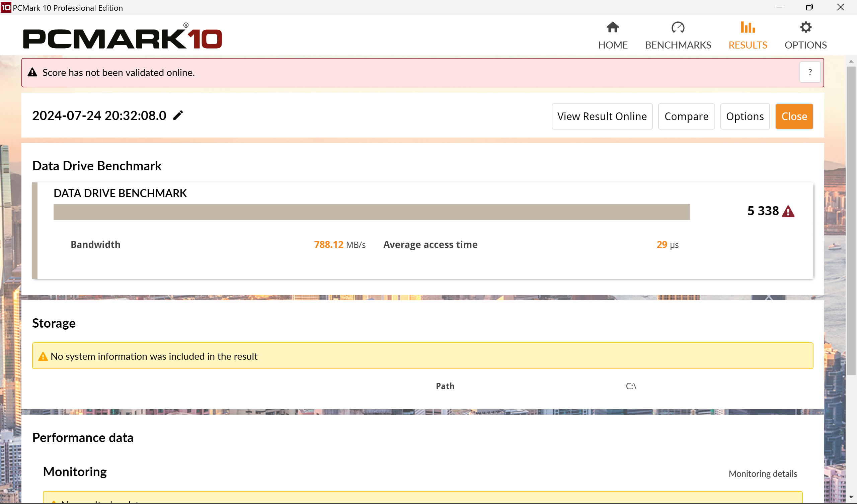
Task: Open Options via the gear icon
Action: [805, 27]
